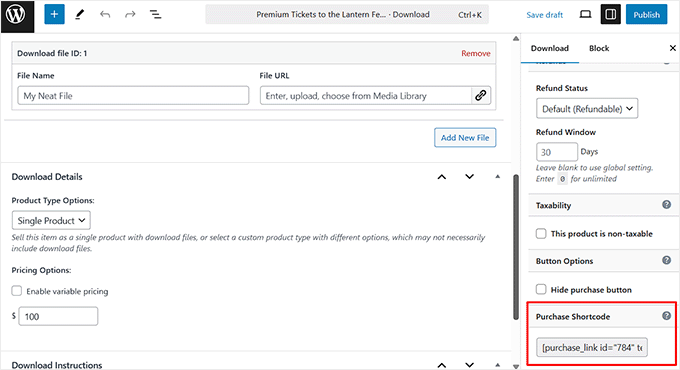Click the Purchase Shortcode heading
The height and width of the screenshot is (370, 680).
click(x=572, y=317)
